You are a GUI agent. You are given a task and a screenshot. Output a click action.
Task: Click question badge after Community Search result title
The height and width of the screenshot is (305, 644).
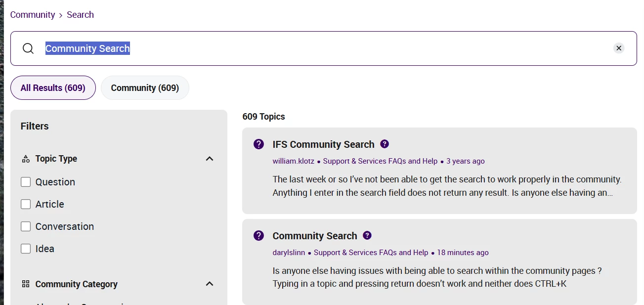(367, 235)
